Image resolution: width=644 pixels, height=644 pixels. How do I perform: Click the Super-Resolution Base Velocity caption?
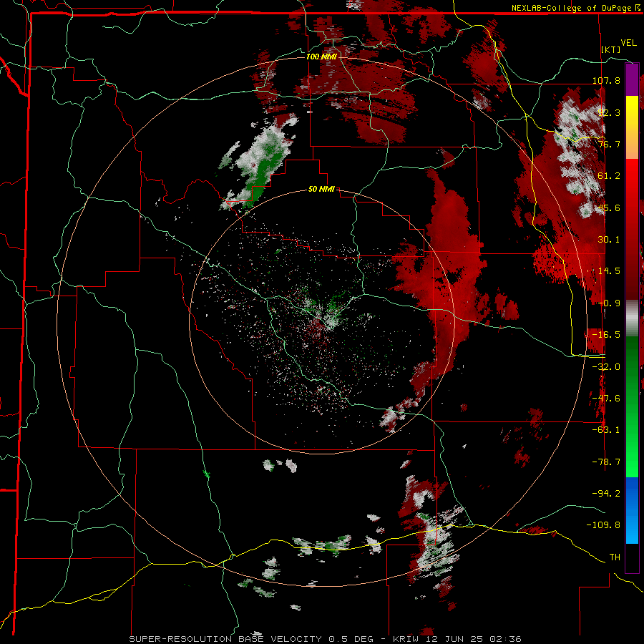[x=325, y=639]
